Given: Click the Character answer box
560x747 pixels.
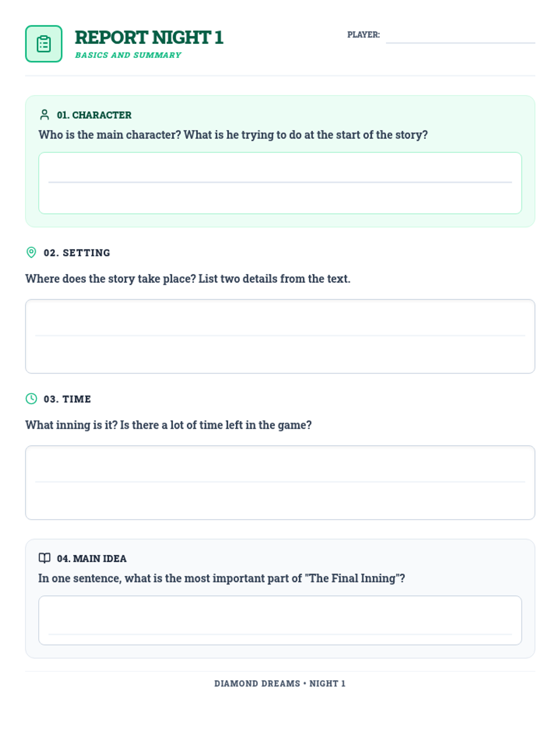Looking at the screenshot, I should pos(280,183).
